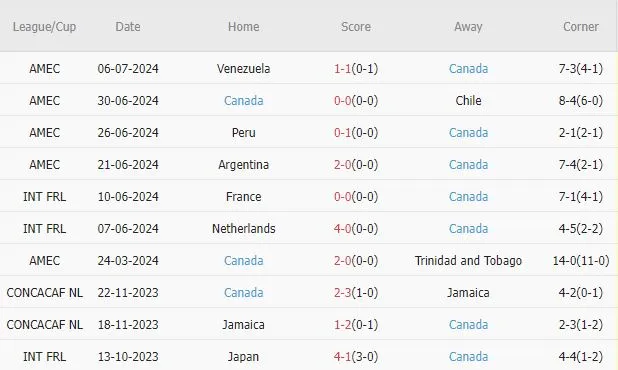
Task: Click the Japan team name
Action: [244, 357]
